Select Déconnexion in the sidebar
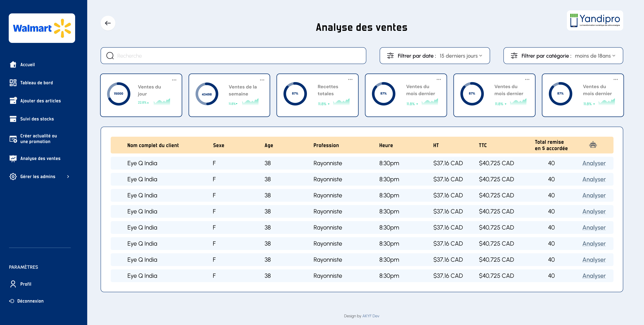 (30, 301)
